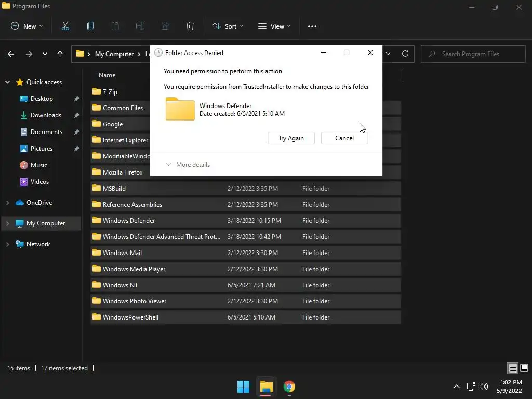Click the Rename icon in toolbar
Screen dimensions: 532x399
(x=140, y=26)
